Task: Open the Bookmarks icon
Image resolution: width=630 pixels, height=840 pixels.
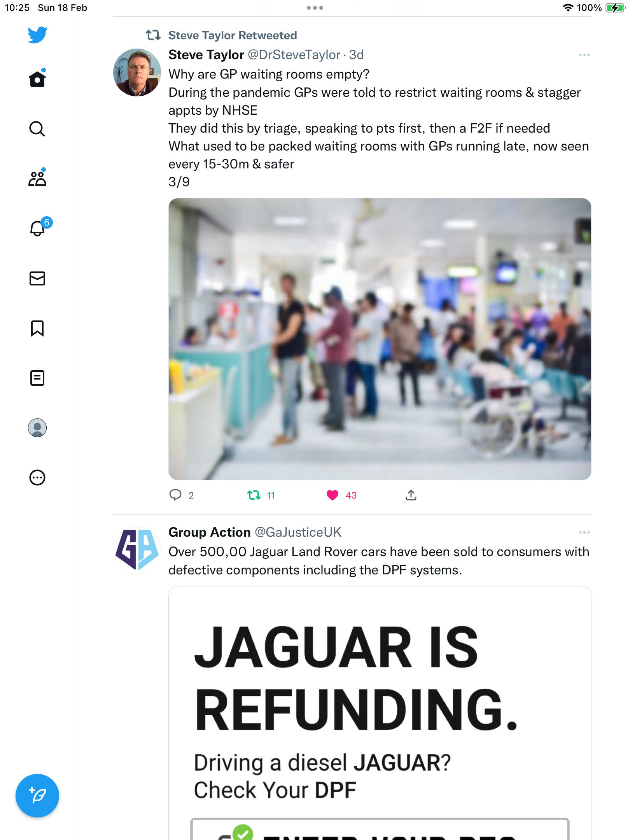Action: pos(37,328)
